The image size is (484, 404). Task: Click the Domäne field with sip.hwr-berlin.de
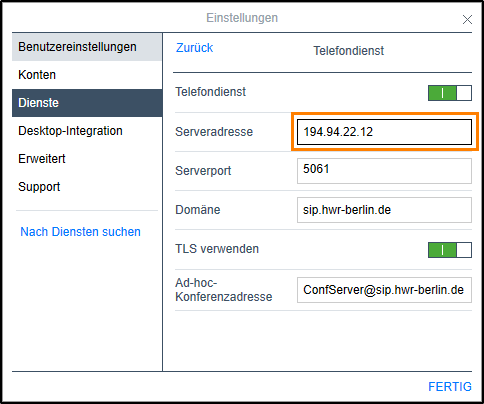pos(384,210)
